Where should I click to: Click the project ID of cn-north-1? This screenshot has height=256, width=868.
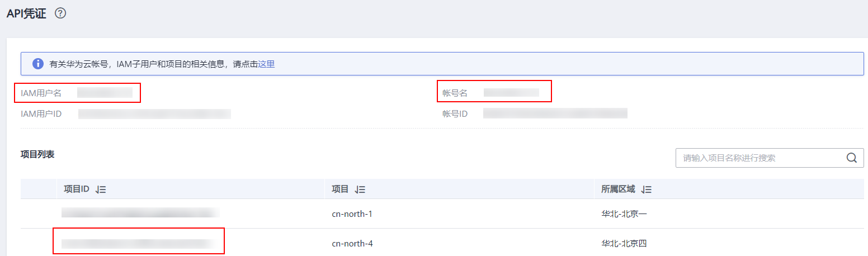[140, 213]
